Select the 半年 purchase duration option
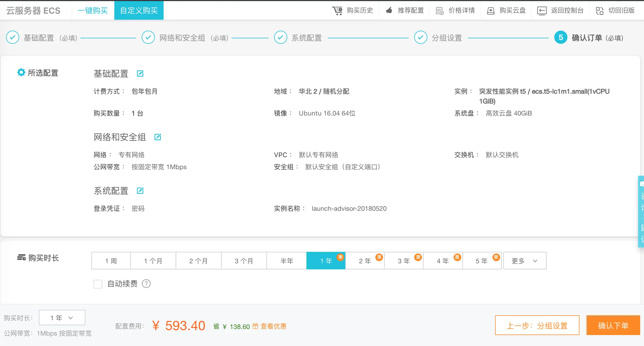 coord(286,261)
